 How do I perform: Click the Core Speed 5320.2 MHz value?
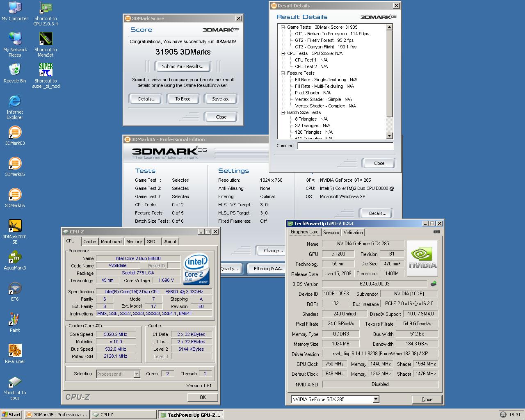(116, 334)
